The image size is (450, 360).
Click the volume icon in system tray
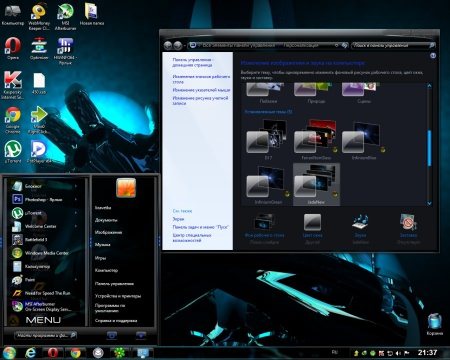click(398, 353)
